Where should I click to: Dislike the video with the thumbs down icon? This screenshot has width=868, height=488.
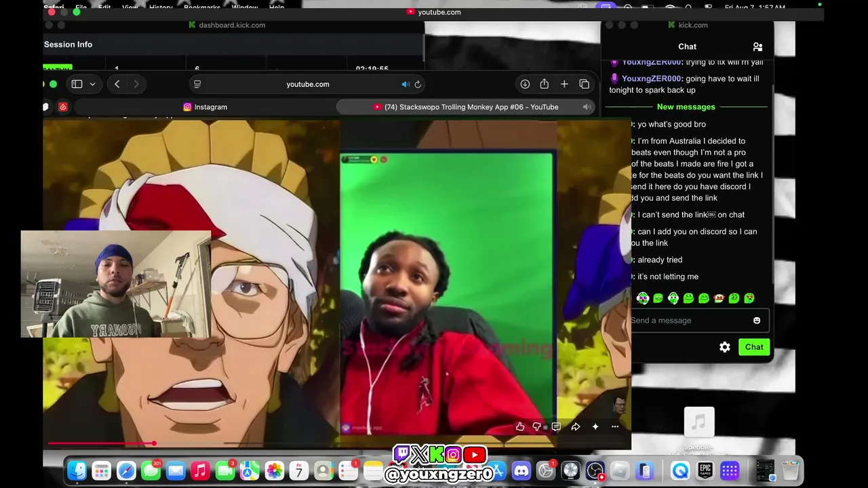(x=537, y=426)
